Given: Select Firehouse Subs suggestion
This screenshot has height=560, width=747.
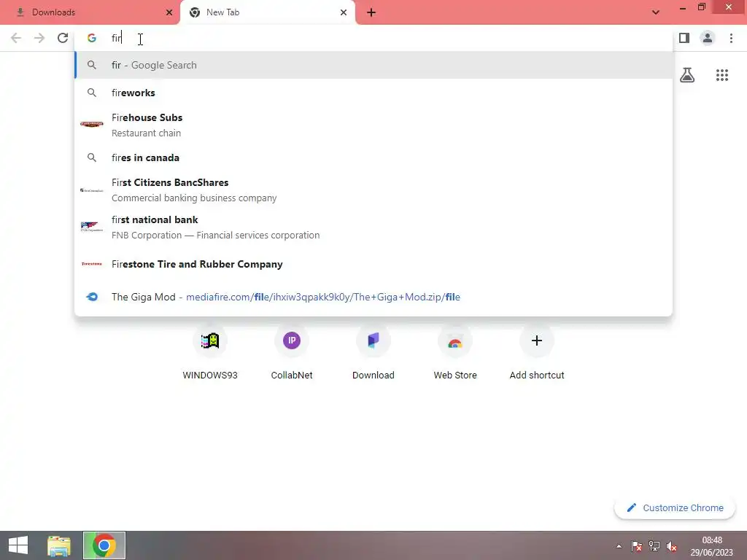Looking at the screenshot, I should [x=373, y=125].
